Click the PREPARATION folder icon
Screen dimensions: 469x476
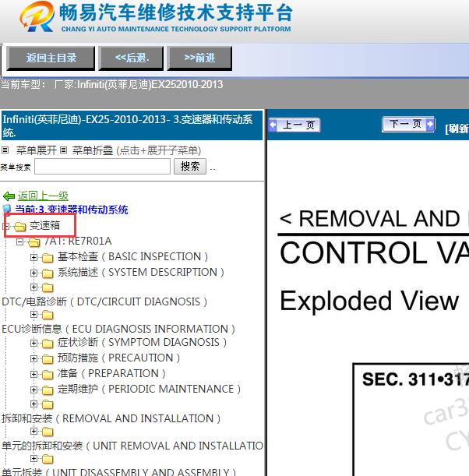coord(48,375)
